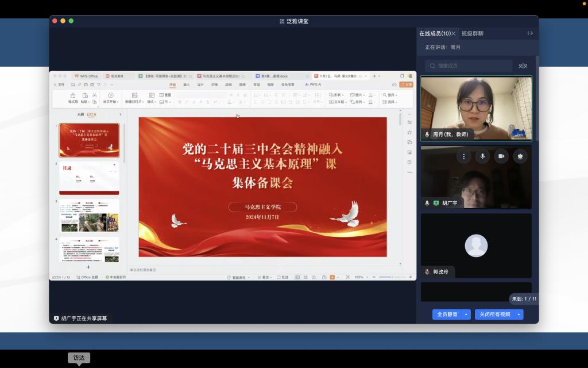Click 郭改玲's muted microphone icon

pos(427,272)
